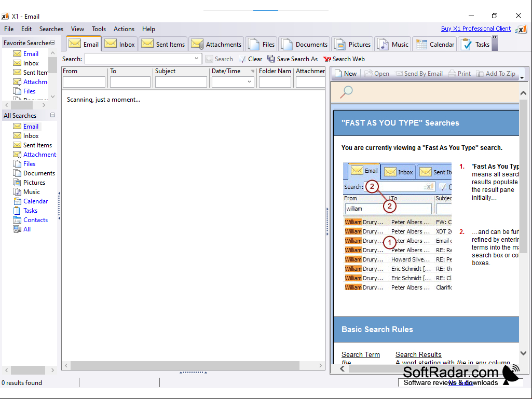The width and height of the screenshot is (532, 399).
Task: Click the results list horizontal scrollbar right arrow
Action: coord(320,365)
